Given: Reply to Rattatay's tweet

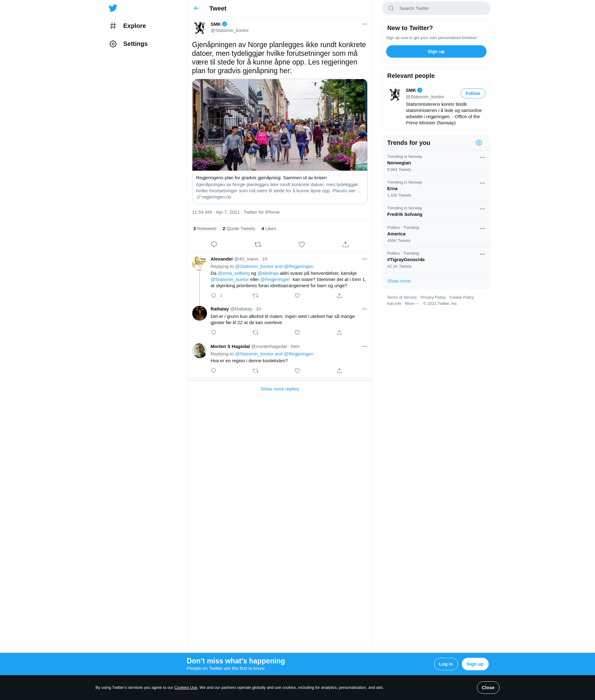Looking at the screenshot, I should pos(214,332).
